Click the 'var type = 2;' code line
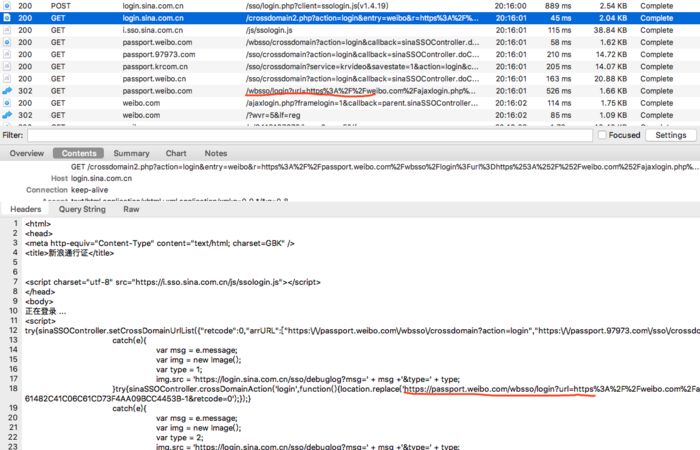 pyautogui.click(x=179, y=438)
